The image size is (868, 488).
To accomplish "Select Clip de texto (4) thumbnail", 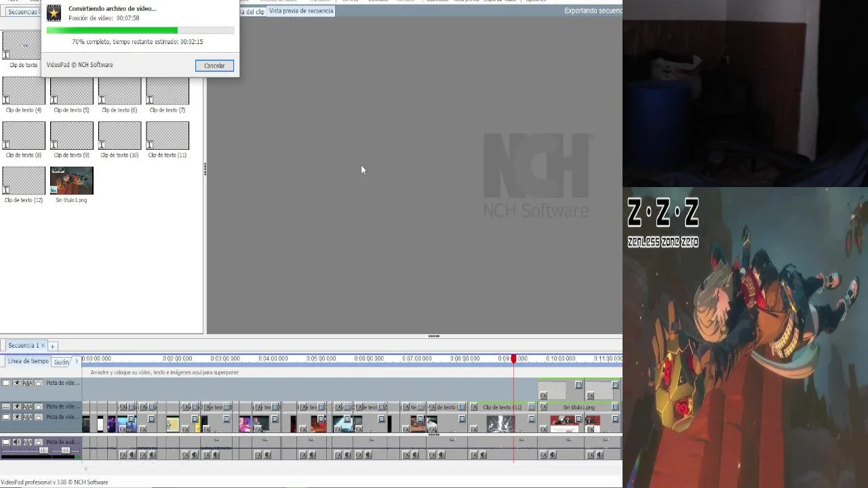I will point(24,91).
